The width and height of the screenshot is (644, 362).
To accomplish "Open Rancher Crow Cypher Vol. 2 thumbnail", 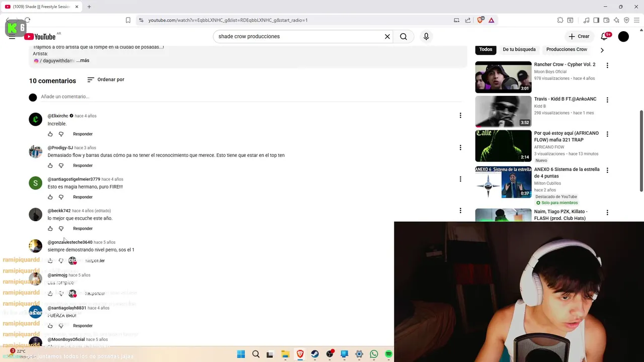I will (503, 77).
